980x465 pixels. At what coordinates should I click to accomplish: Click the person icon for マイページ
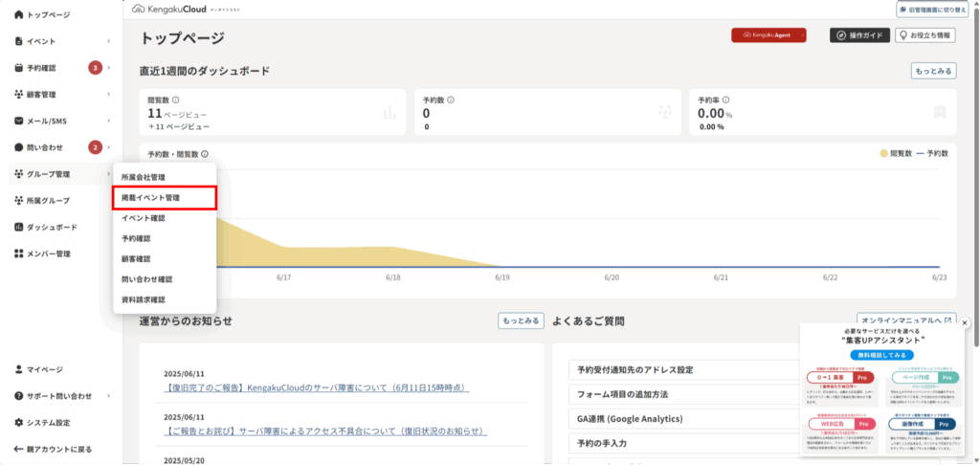tap(19, 369)
